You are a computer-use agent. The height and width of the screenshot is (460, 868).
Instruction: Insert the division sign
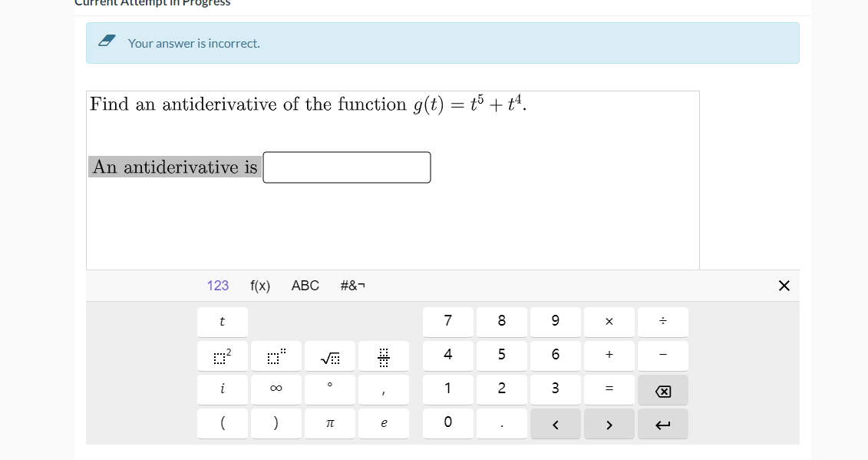click(x=662, y=322)
